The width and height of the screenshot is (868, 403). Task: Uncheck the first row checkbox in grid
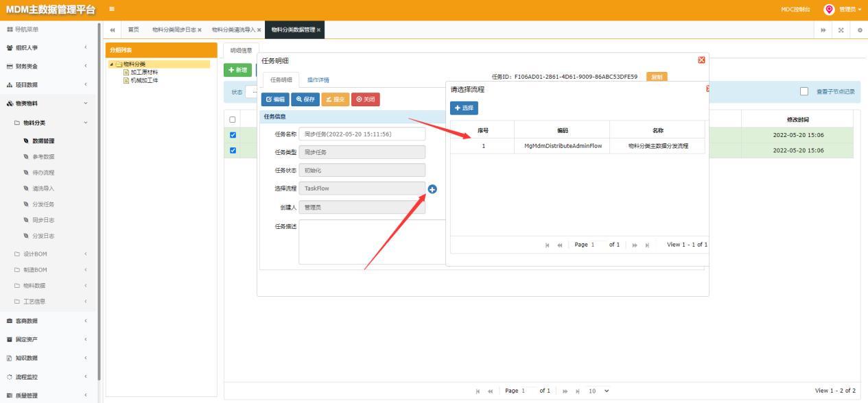pos(233,135)
